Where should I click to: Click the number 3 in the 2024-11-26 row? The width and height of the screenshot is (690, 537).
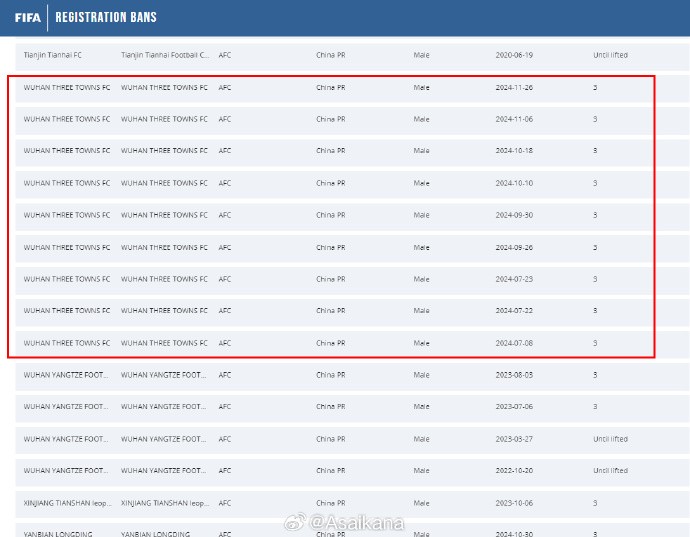pos(595,88)
